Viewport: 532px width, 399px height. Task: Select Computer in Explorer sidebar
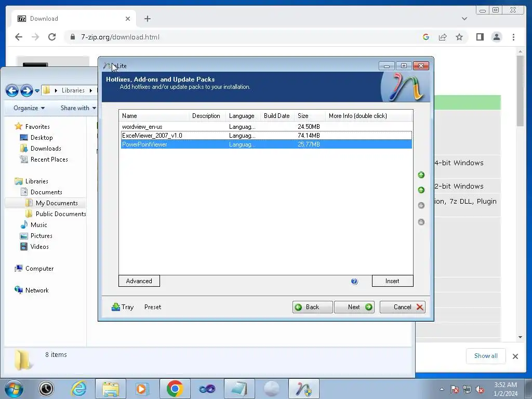[x=39, y=269]
